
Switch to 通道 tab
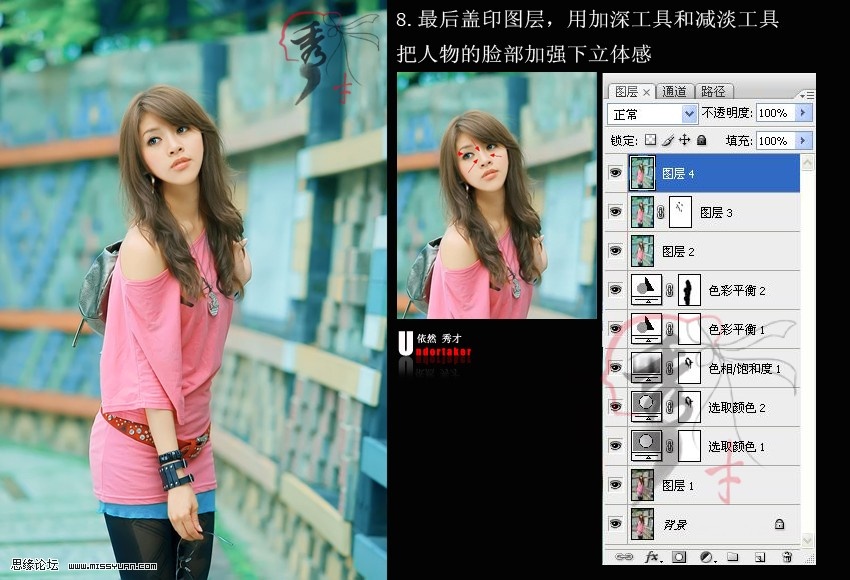click(x=674, y=92)
